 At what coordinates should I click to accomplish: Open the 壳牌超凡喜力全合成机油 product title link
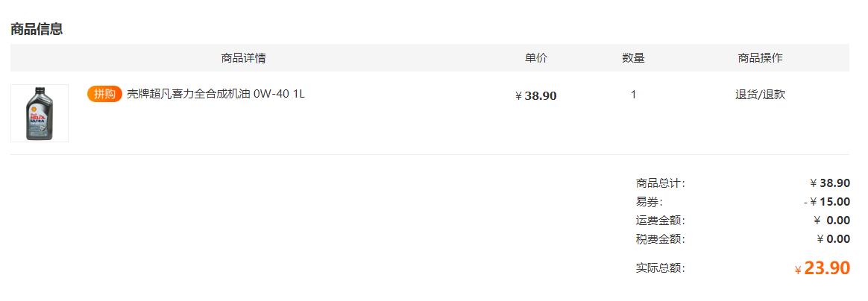(x=216, y=94)
